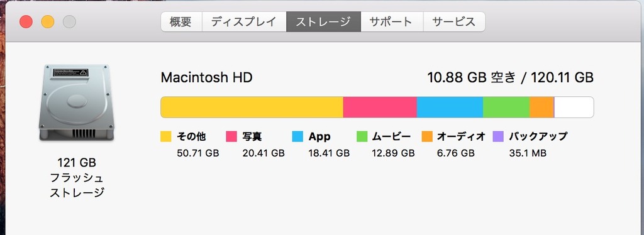Screen dimensions: 644x235
Task: Click the Macintosh HD volume name
Action: tap(206, 77)
